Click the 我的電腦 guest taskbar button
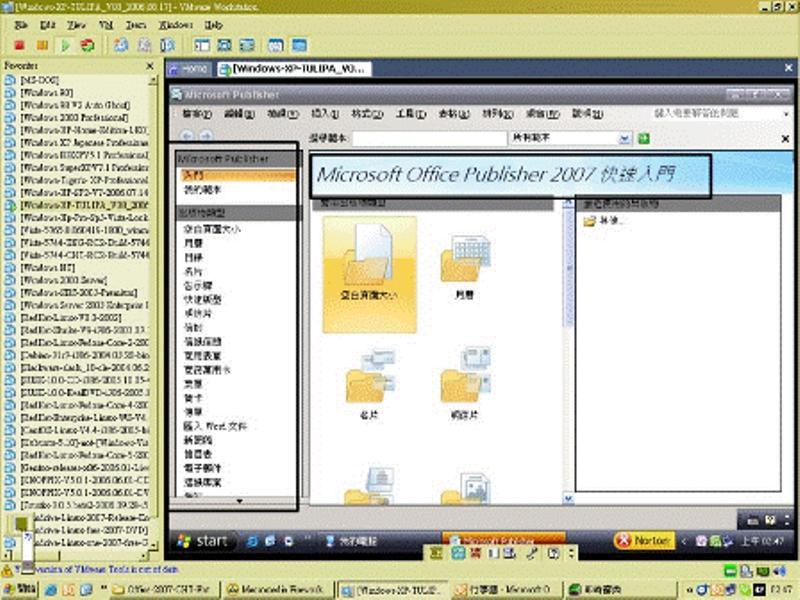This screenshot has height=600, width=800. pyautogui.click(x=352, y=541)
